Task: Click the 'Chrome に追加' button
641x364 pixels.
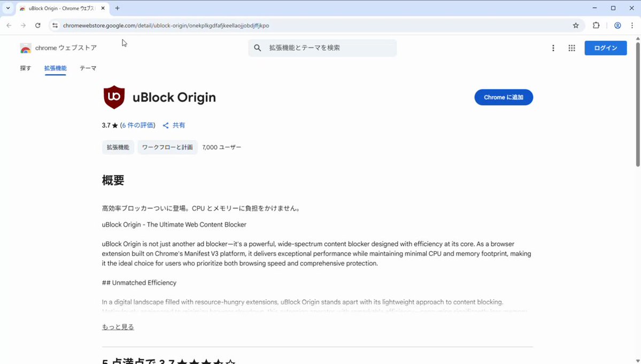Action: (504, 97)
